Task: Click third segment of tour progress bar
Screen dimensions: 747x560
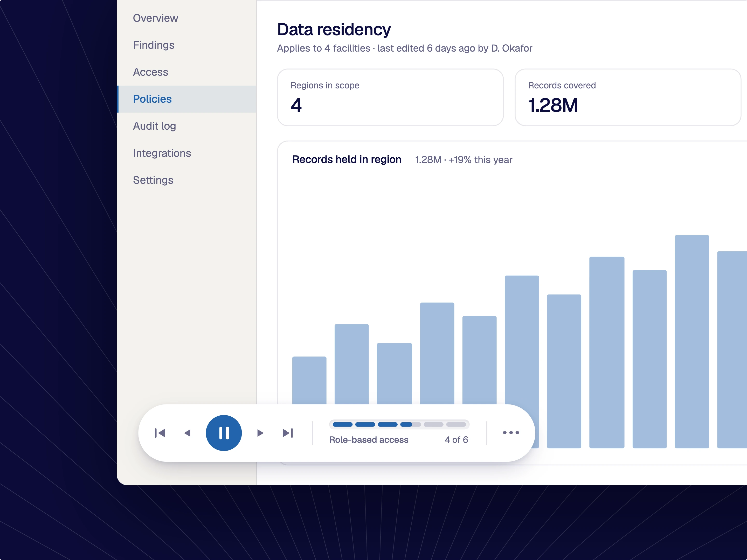Action: pyautogui.click(x=388, y=424)
